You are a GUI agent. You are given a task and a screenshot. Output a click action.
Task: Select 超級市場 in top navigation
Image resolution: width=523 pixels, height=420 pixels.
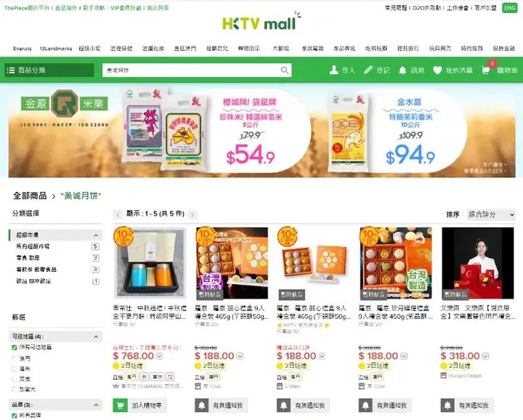click(89, 49)
